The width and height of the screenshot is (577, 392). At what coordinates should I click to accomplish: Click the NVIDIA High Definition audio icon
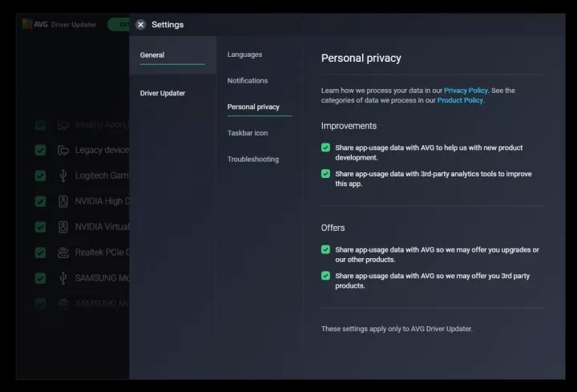pos(63,201)
